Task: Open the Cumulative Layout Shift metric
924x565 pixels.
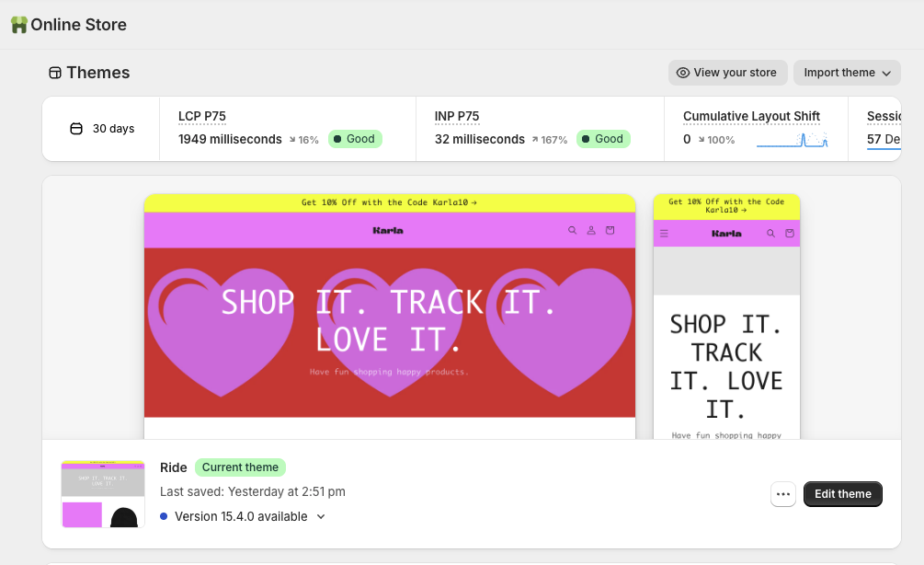Action: 751,116
